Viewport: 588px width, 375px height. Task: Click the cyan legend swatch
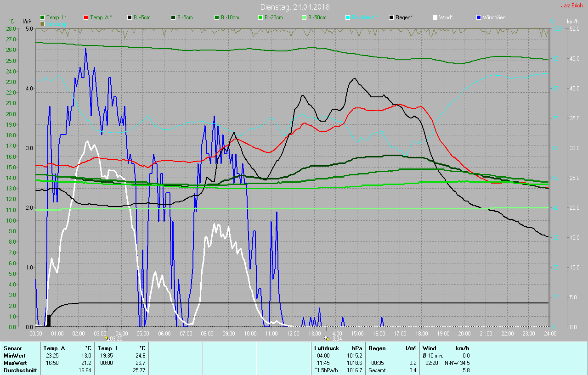(x=347, y=17)
